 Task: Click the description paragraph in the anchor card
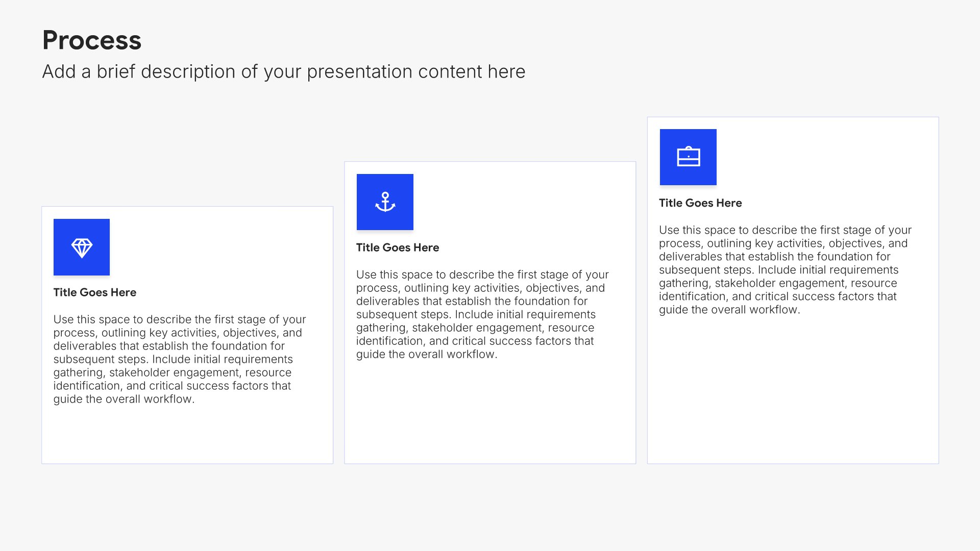coord(482,314)
